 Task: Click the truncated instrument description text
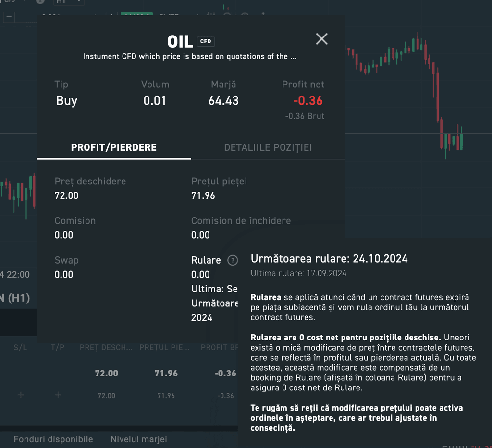pyautogui.click(x=189, y=57)
